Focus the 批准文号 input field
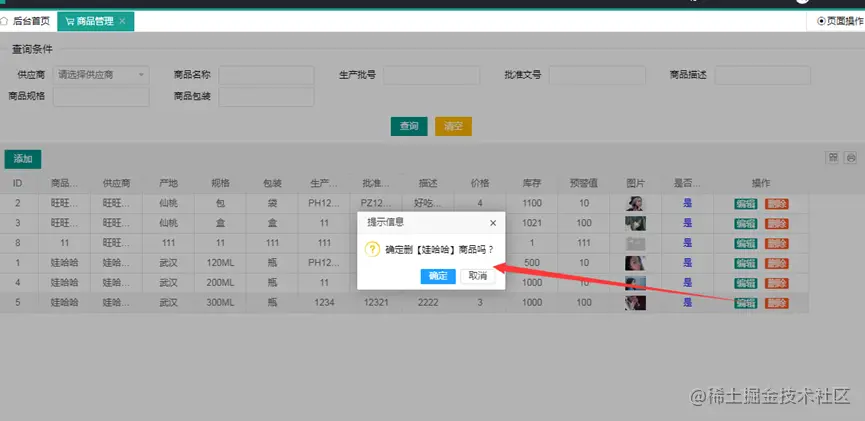Screen dimensions: 865x421 [x=597, y=75]
